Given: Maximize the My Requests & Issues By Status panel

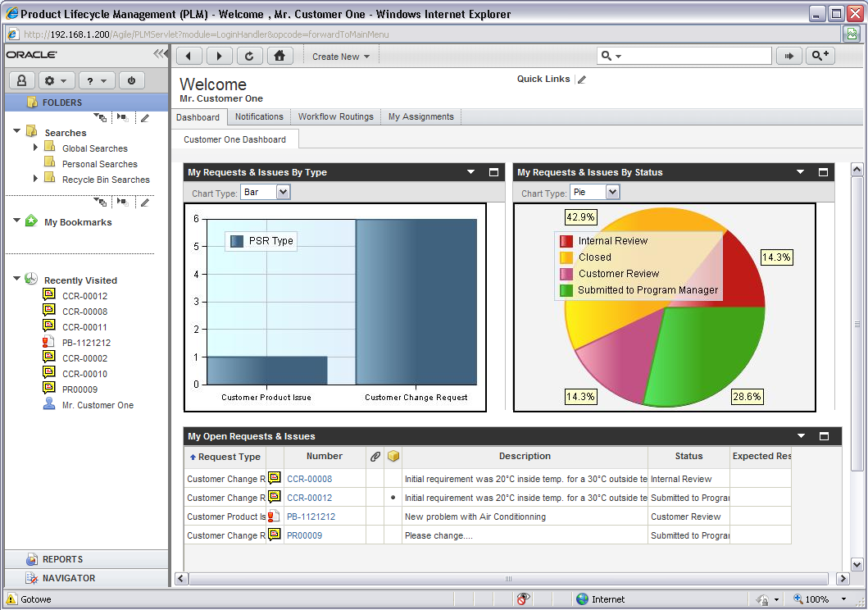Looking at the screenshot, I should pyautogui.click(x=823, y=172).
